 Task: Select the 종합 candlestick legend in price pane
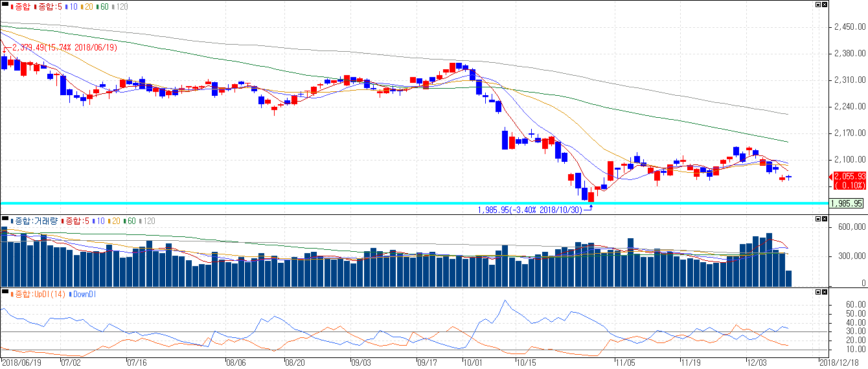click(x=20, y=6)
